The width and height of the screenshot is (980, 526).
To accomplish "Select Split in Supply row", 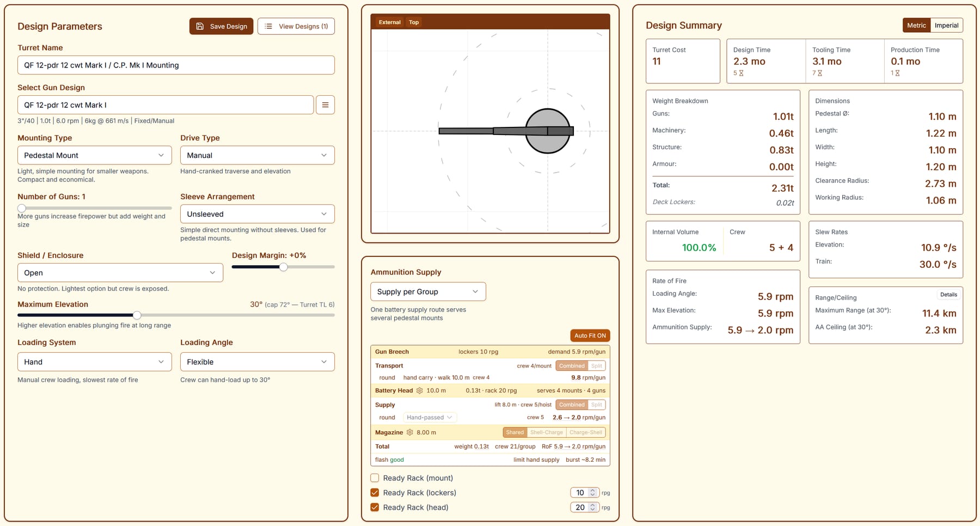I will (597, 405).
